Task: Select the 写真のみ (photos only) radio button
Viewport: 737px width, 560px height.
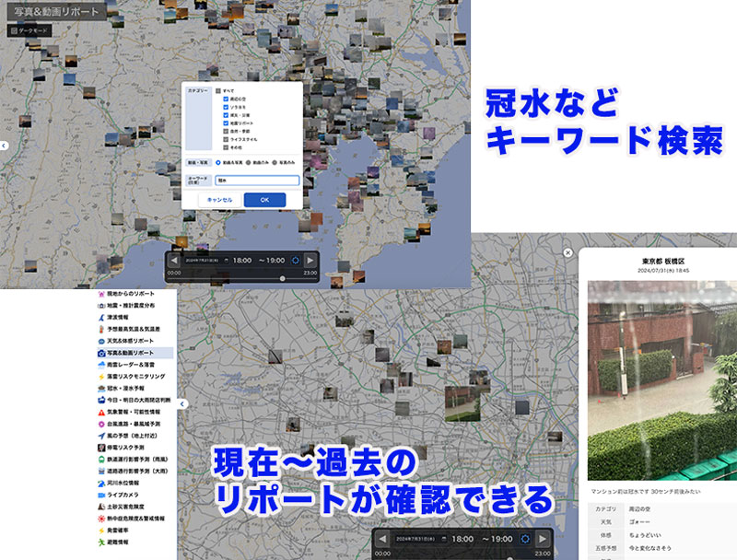Action: (x=275, y=162)
